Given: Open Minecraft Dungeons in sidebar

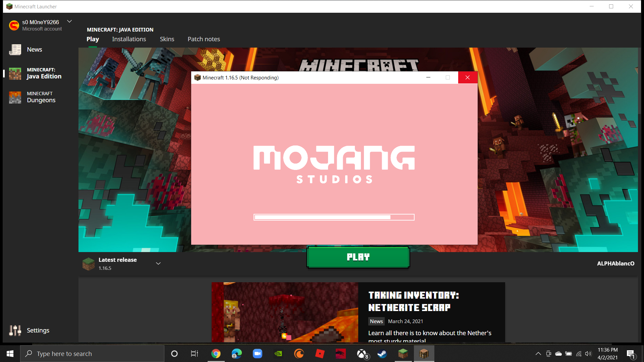Looking at the screenshot, I should click(x=41, y=97).
